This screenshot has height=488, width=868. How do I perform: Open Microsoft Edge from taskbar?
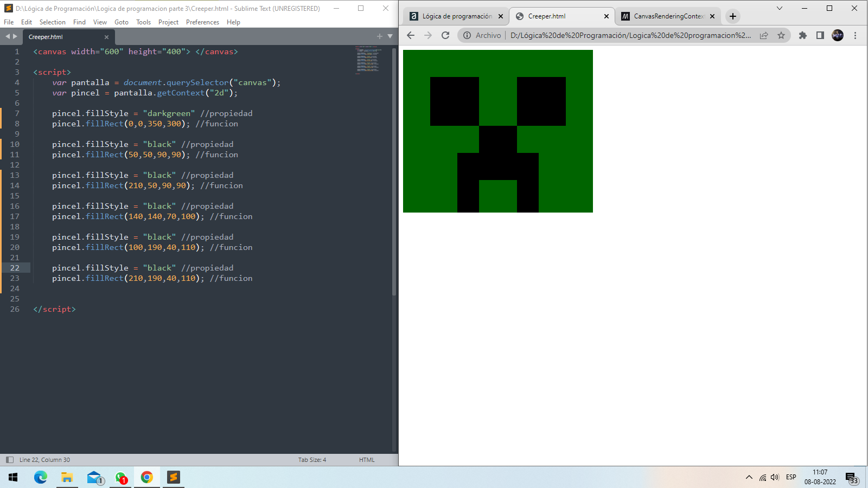click(x=40, y=477)
